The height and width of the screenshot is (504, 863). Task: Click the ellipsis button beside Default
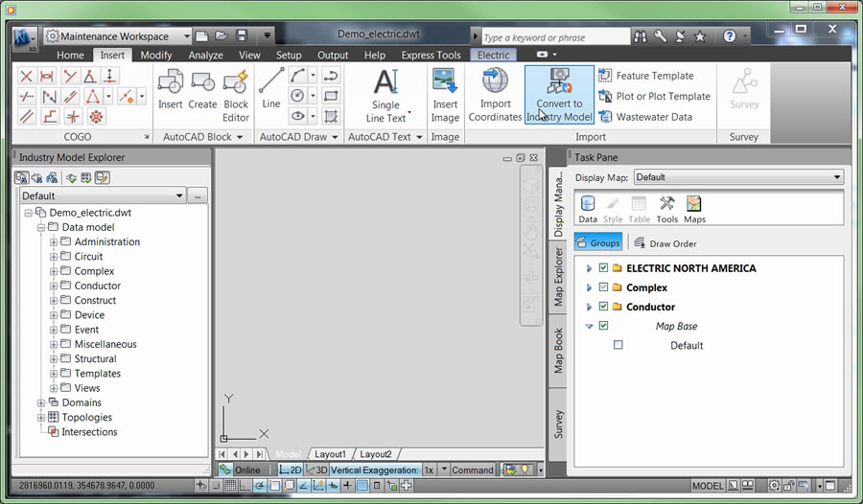198,195
